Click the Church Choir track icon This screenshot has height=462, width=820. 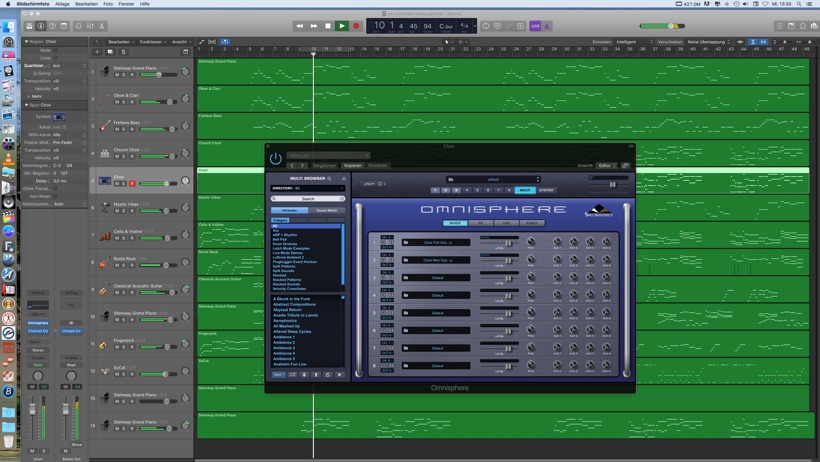click(x=105, y=153)
